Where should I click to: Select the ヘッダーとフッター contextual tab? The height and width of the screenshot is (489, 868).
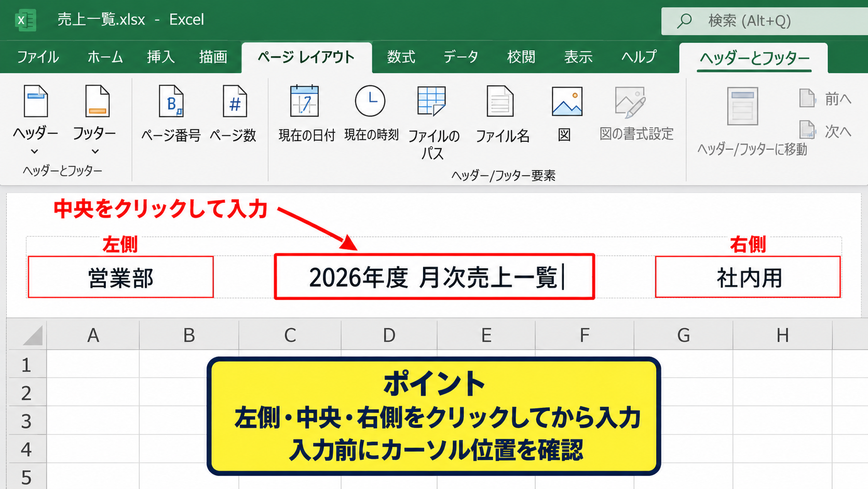click(754, 58)
